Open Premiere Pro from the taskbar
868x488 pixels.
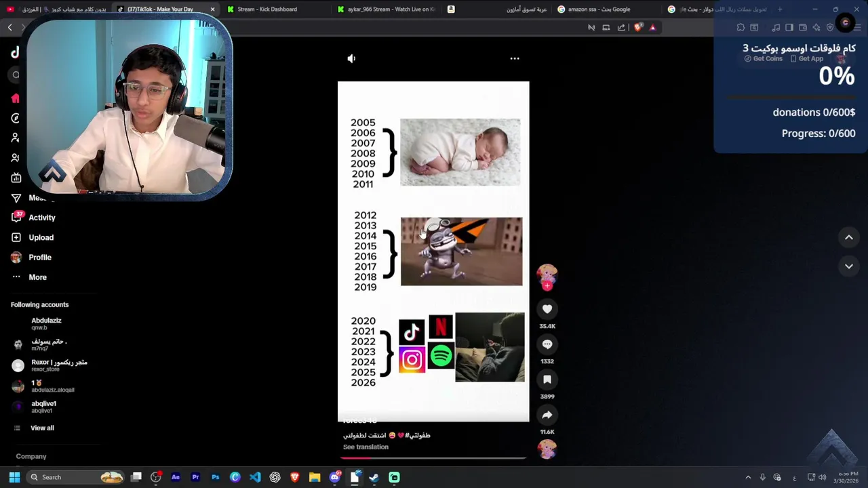point(195,477)
